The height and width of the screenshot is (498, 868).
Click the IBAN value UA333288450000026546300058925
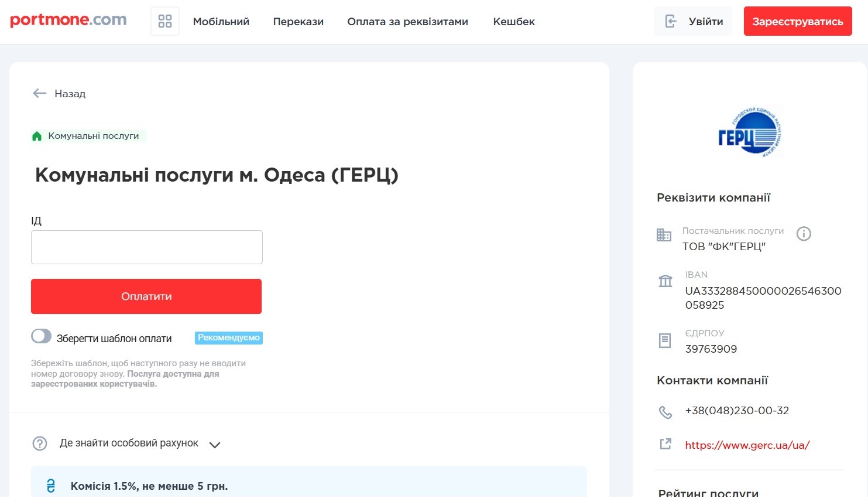click(763, 298)
